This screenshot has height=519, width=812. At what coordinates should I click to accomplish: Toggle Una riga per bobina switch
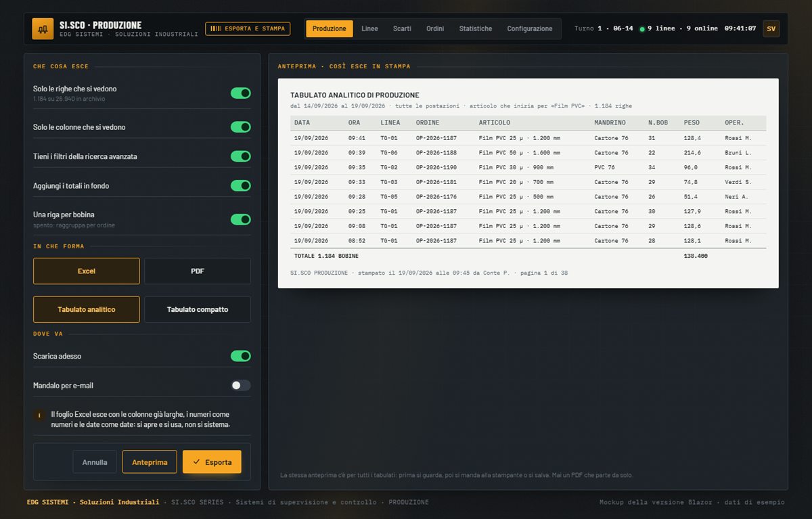coord(240,219)
